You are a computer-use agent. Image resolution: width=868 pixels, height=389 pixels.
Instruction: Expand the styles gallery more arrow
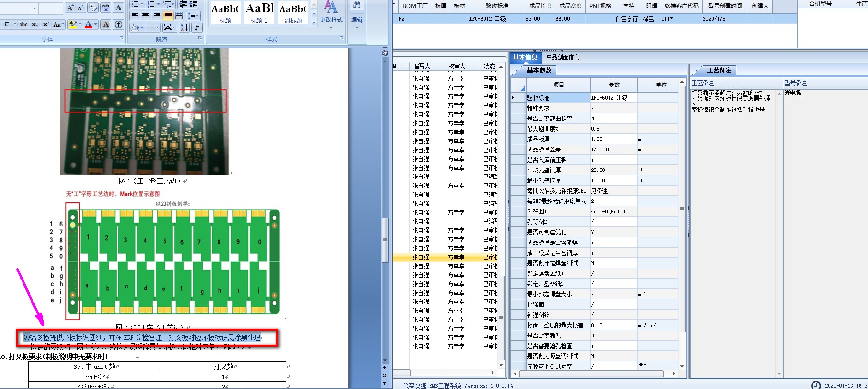314,22
